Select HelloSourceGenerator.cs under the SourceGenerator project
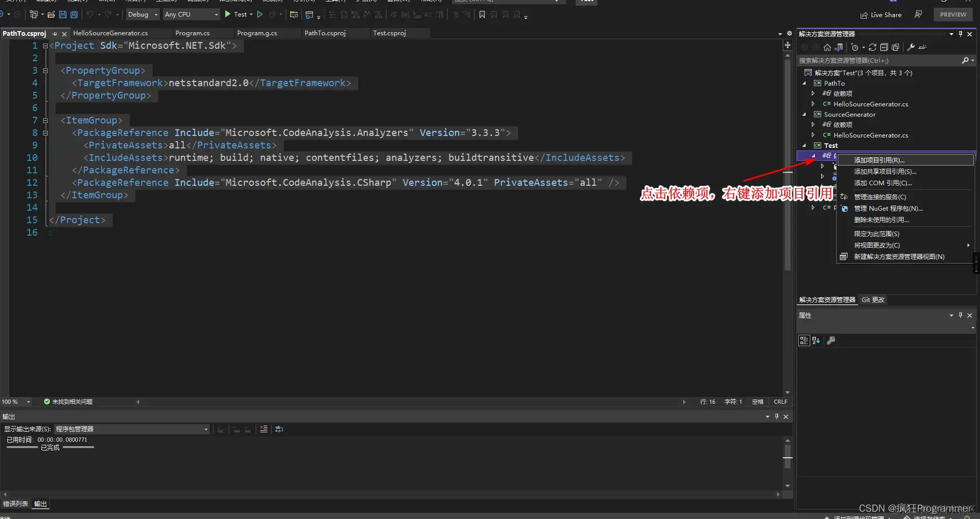This screenshot has height=519, width=980. pyautogui.click(x=870, y=135)
